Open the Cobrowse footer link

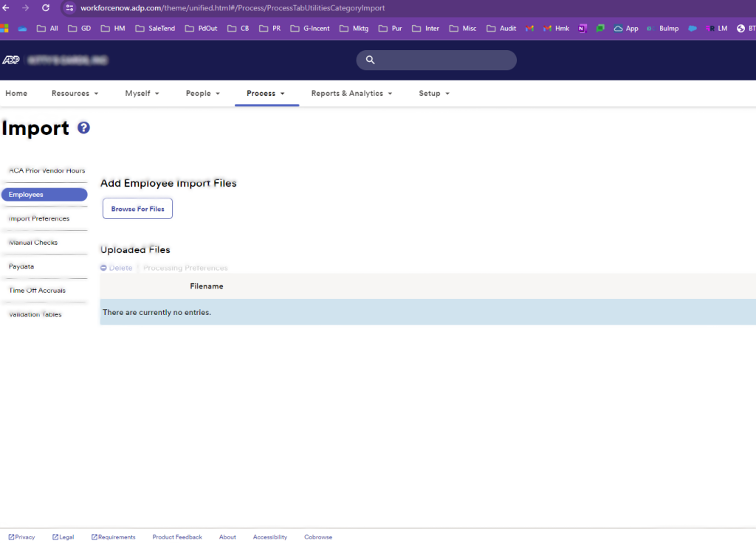[318, 537]
